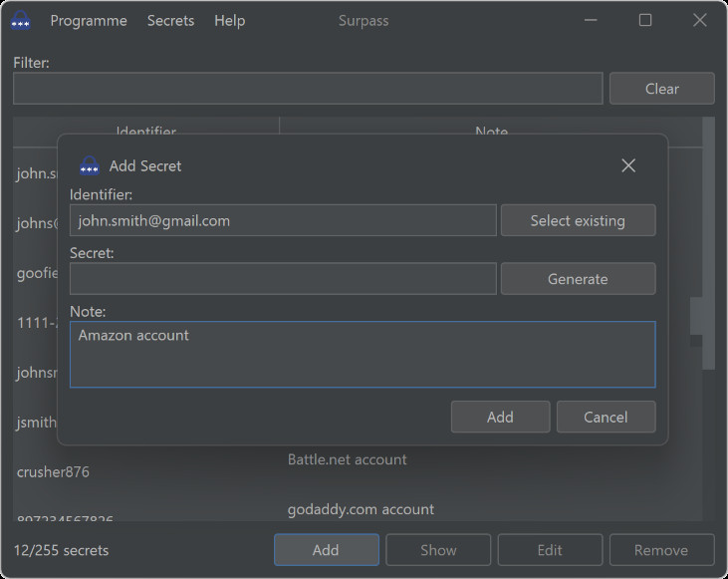
Task: Click the Surpass padlock icon in title bar
Action: point(20,20)
